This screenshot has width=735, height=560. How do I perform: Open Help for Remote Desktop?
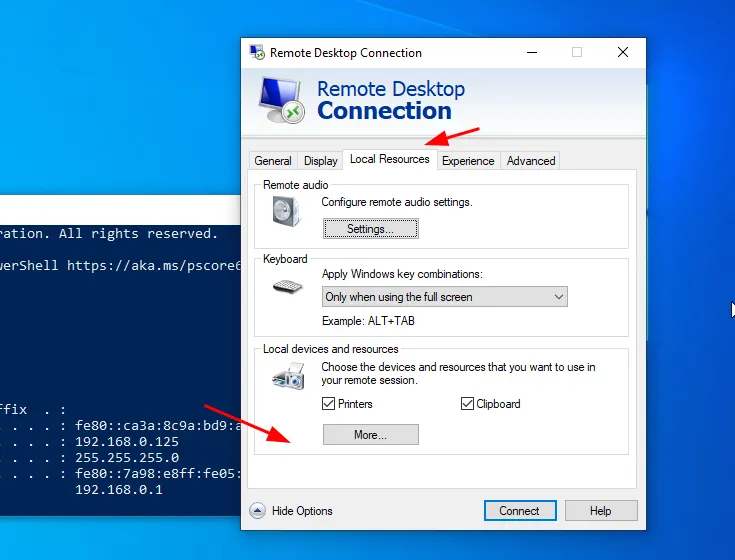(x=600, y=511)
